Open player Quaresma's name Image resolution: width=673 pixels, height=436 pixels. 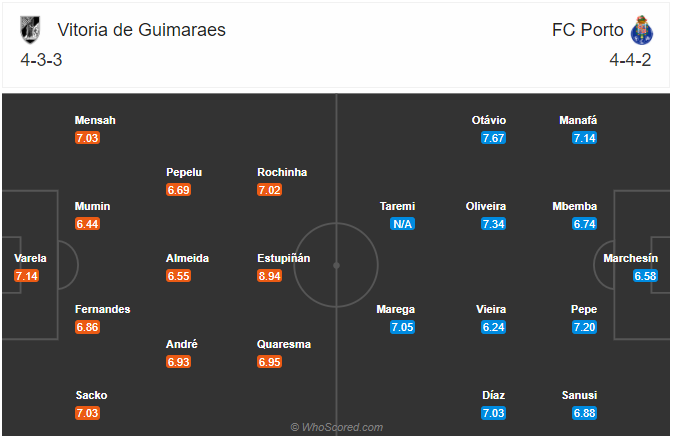pos(284,344)
